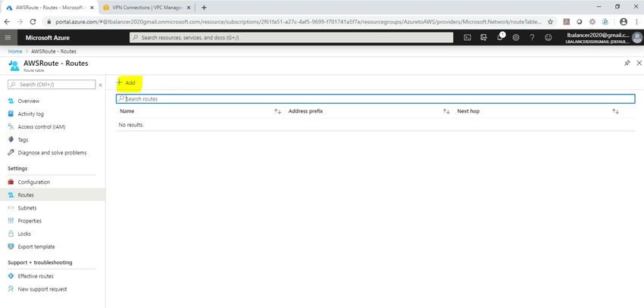The width and height of the screenshot is (644, 308).
Task: Go back in the browser
Action: tap(7, 22)
